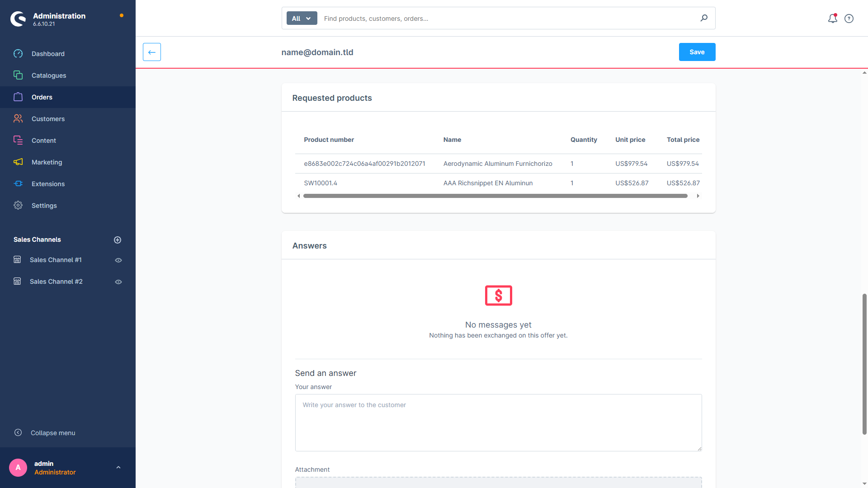
Task: Click the Extensions plug icon
Action: [x=18, y=184]
